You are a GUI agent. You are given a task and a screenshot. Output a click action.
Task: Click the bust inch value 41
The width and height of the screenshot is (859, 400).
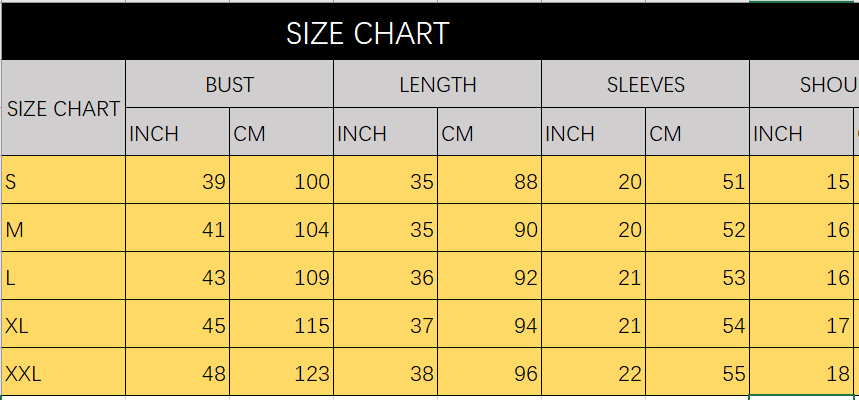[177, 228]
